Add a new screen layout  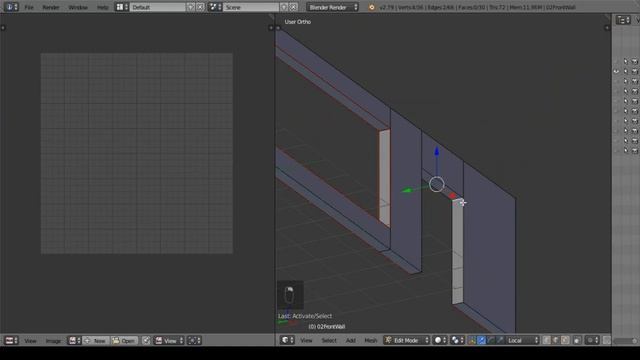pyautogui.click(x=191, y=7)
